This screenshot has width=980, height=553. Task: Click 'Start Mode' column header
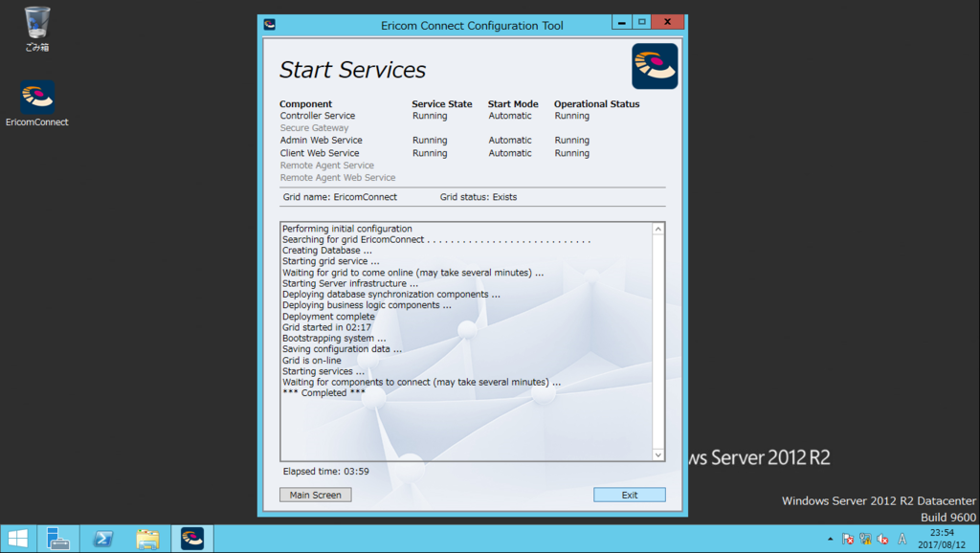point(513,103)
